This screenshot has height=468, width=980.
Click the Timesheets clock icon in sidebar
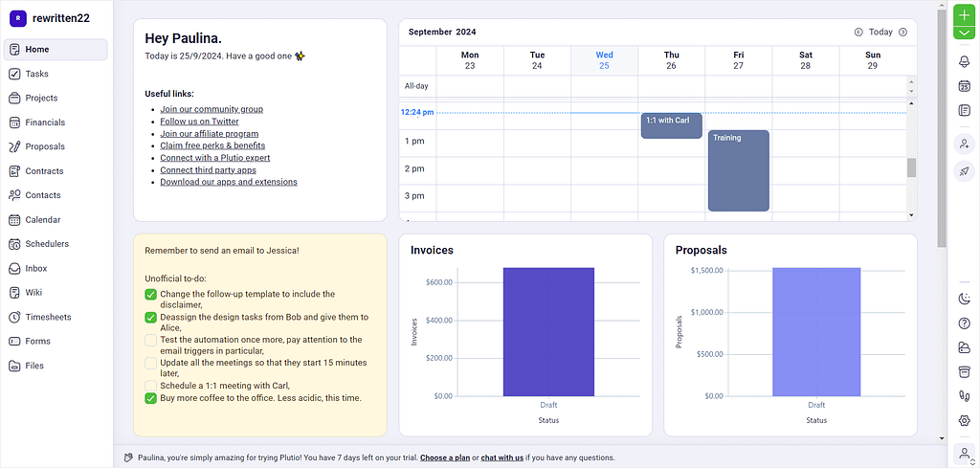pos(14,317)
